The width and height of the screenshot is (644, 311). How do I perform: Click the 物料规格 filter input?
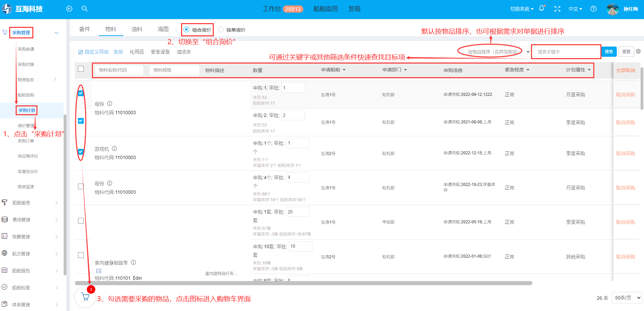[x=174, y=70]
